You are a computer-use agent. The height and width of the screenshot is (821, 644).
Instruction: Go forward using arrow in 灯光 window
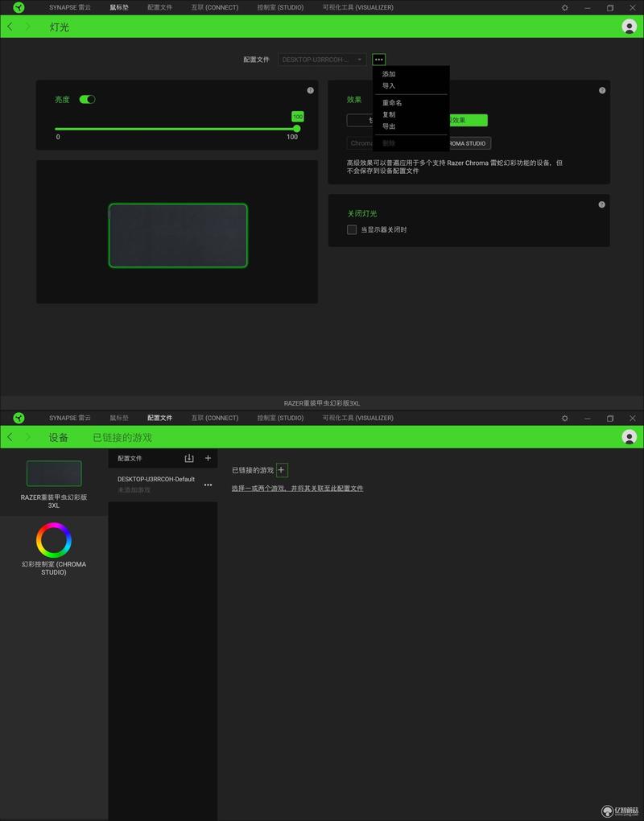pos(27,27)
